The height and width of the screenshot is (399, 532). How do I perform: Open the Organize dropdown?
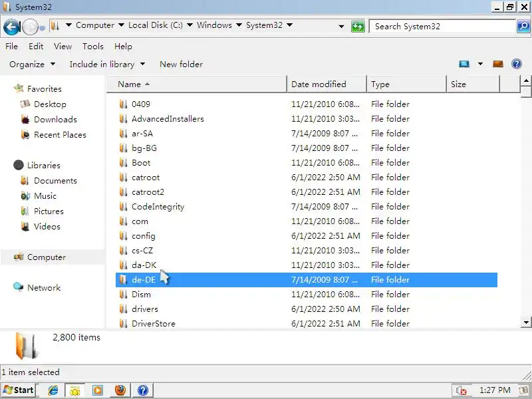[32, 64]
